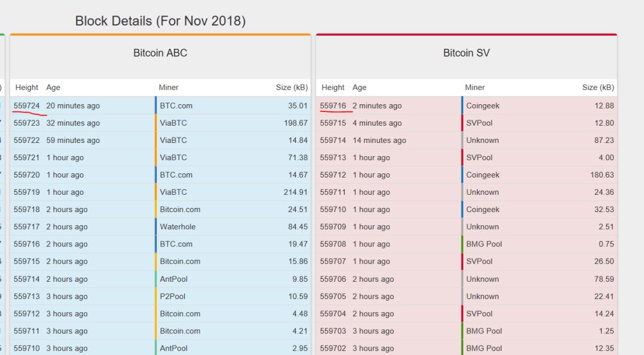Click size value 12.88

click(604, 105)
